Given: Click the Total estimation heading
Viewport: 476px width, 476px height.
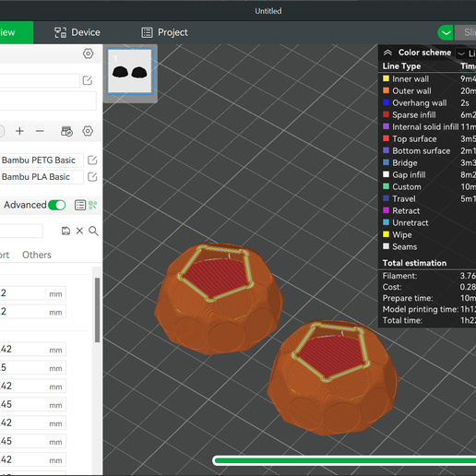Looking at the screenshot, I should 414,263.
